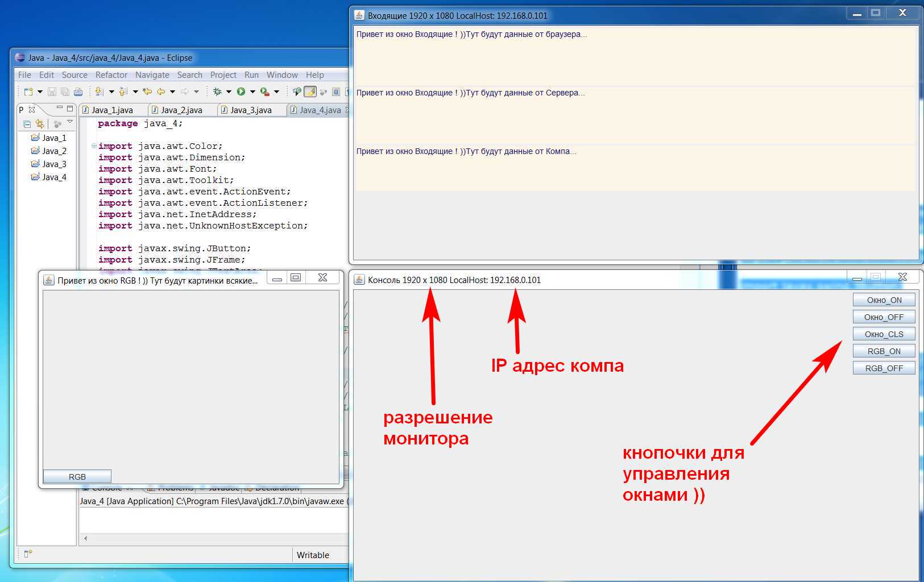Toggle Link with Editor in Package Explorer
The width and height of the screenshot is (924, 582).
[x=40, y=124]
